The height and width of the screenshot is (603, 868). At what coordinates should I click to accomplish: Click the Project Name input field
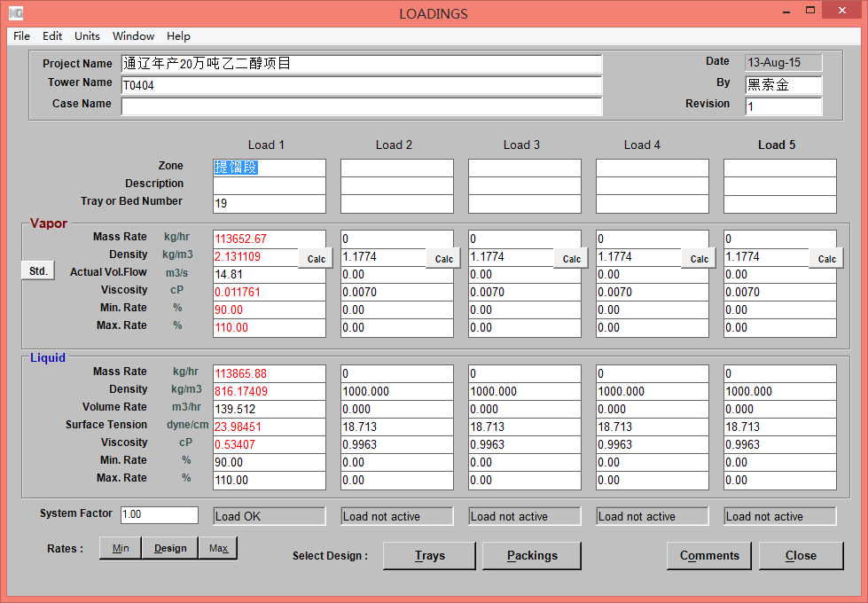(x=362, y=64)
